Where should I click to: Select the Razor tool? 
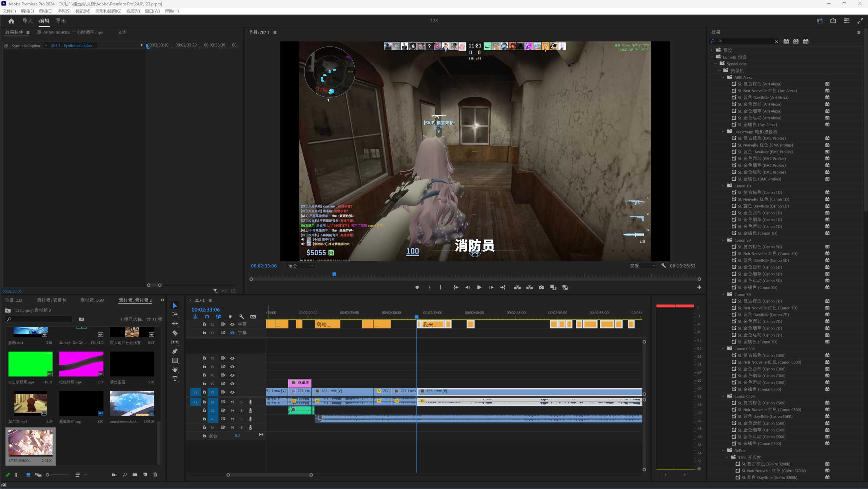click(x=175, y=333)
